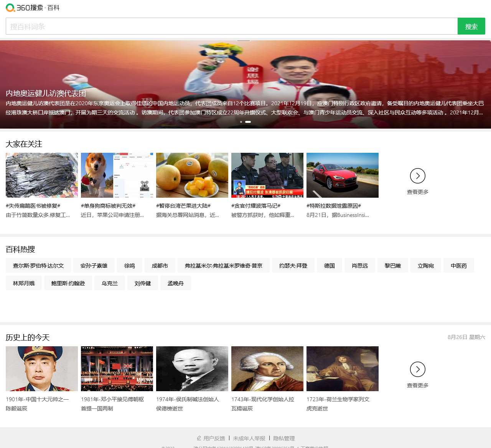Select the first carousel slide dot

coord(241,122)
